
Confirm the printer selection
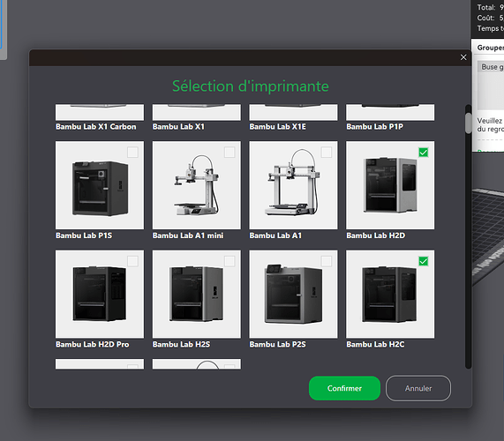click(x=344, y=388)
